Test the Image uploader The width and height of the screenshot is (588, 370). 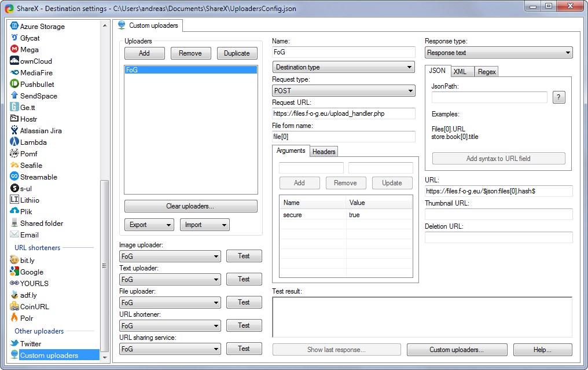click(244, 256)
